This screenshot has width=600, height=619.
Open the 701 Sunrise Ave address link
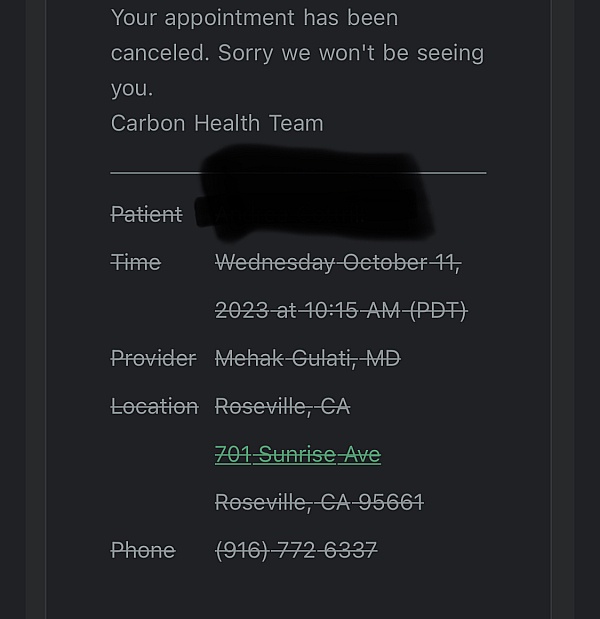pyautogui.click(x=297, y=455)
